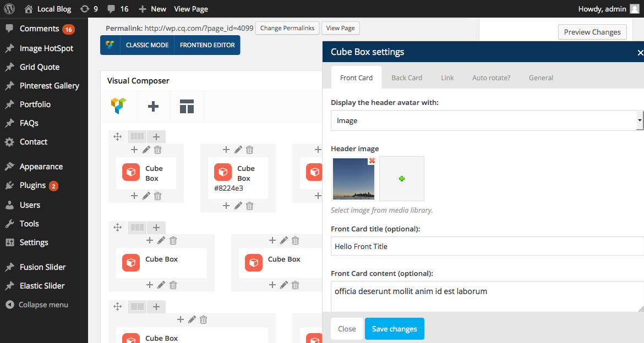Click the Front Card title input field
Viewport: 644px width, 343px height.
[x=487, y=246]
